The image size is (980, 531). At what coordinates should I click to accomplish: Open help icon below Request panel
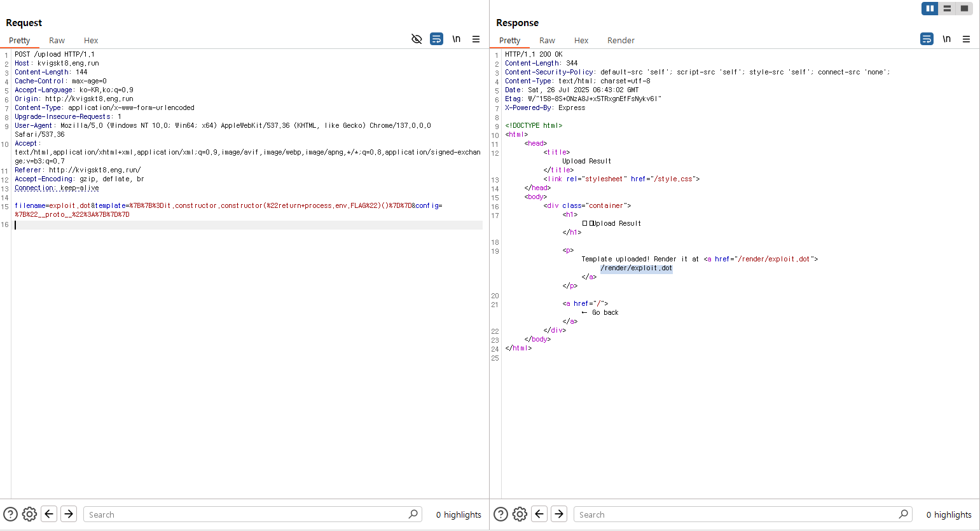coord(10,514)
